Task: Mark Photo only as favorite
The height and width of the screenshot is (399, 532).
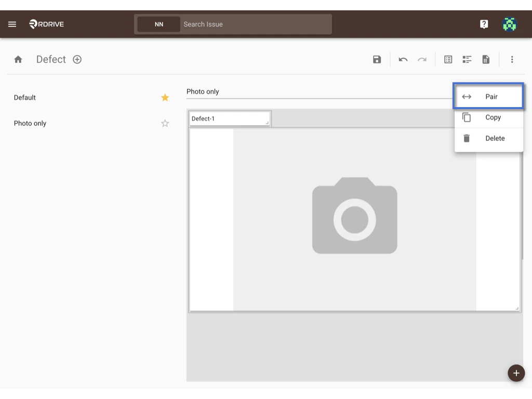Action: [165, 123]
